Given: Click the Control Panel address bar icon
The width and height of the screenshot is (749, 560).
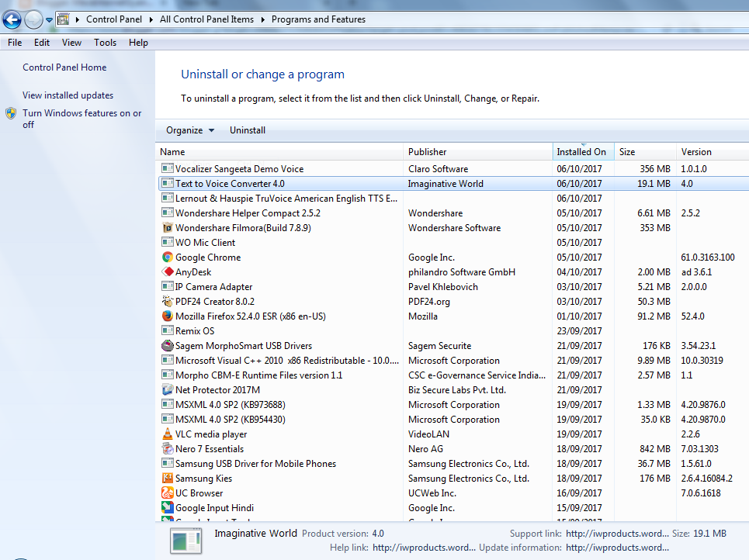Looking at the screenshot, I should click(x=63, y=19).
